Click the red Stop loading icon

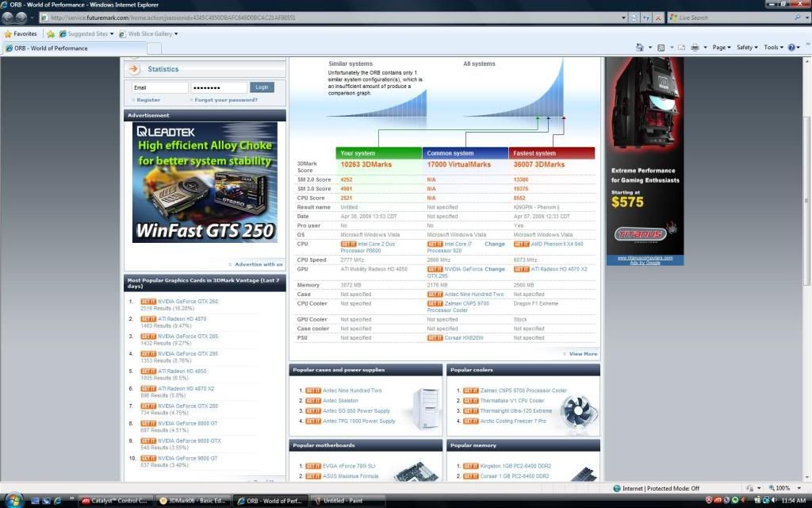coord(657,17)
